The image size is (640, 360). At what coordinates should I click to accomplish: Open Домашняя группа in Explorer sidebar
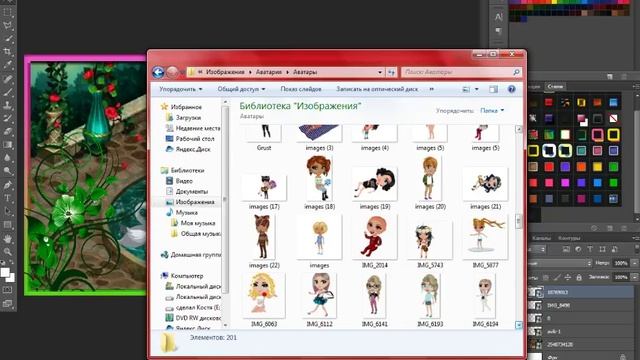pyautogui.click(x=191, y=255)
